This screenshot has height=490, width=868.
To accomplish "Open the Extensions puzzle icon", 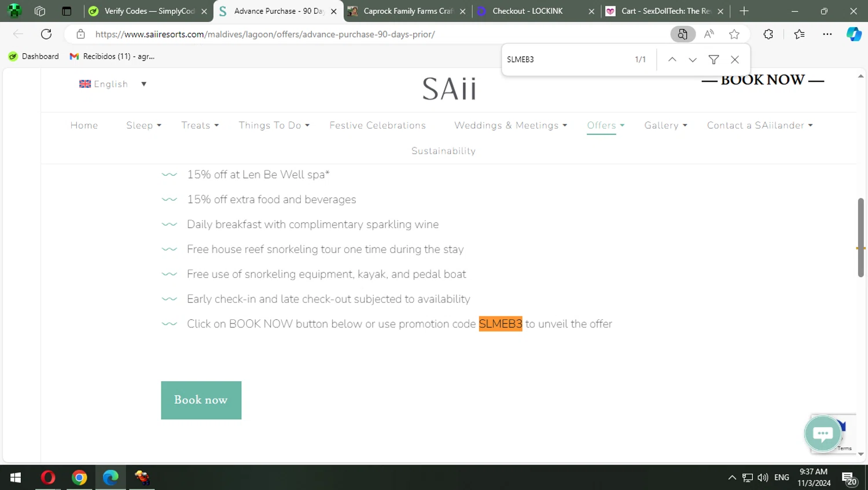I will click(768, 34).
